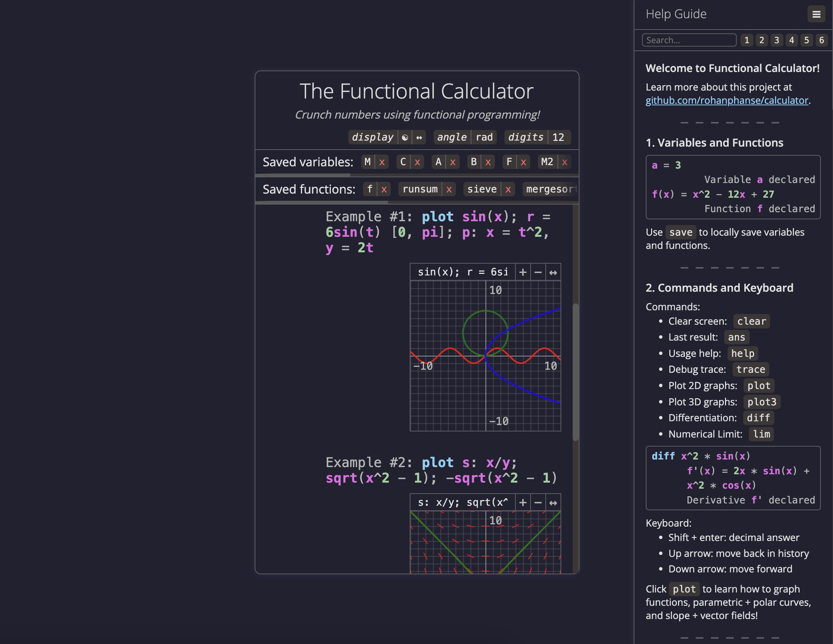Jump to help section 3
The image size is (833, 644).
point(776,40)
